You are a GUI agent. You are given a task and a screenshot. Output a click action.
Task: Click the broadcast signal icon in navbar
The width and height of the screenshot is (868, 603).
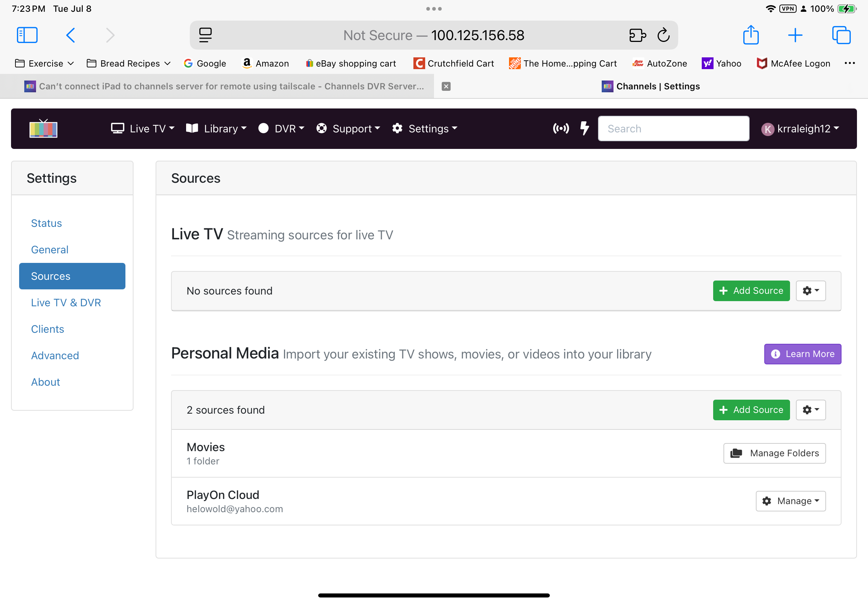[561, 128]
